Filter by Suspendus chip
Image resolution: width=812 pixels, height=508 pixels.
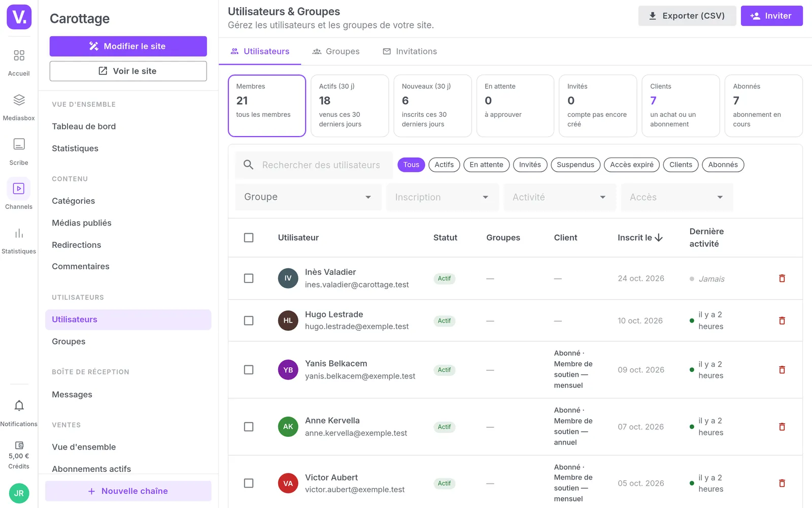point(576,165)
